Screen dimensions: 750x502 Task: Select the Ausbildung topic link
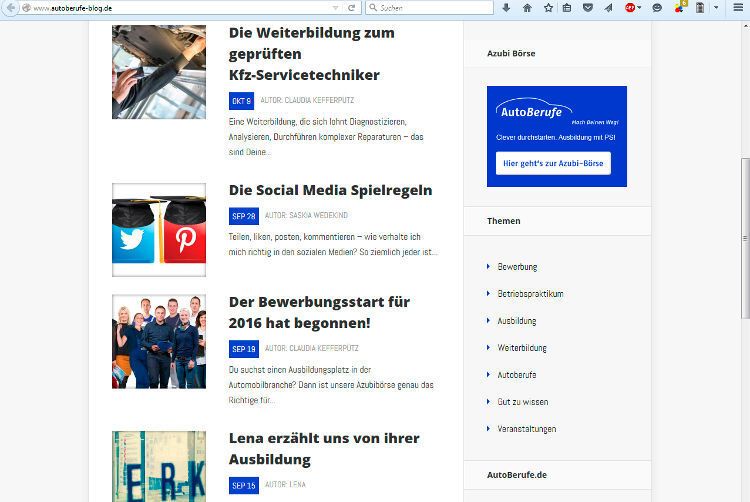pos(517,321)
